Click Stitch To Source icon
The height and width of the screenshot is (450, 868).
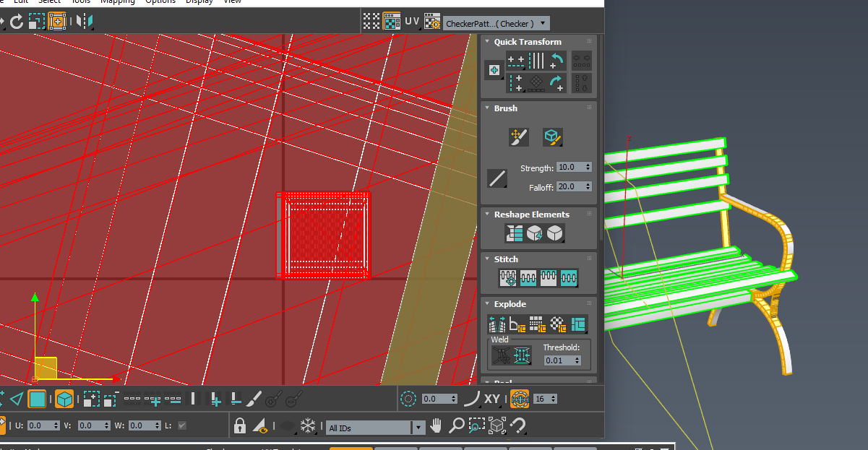(549, 278)
